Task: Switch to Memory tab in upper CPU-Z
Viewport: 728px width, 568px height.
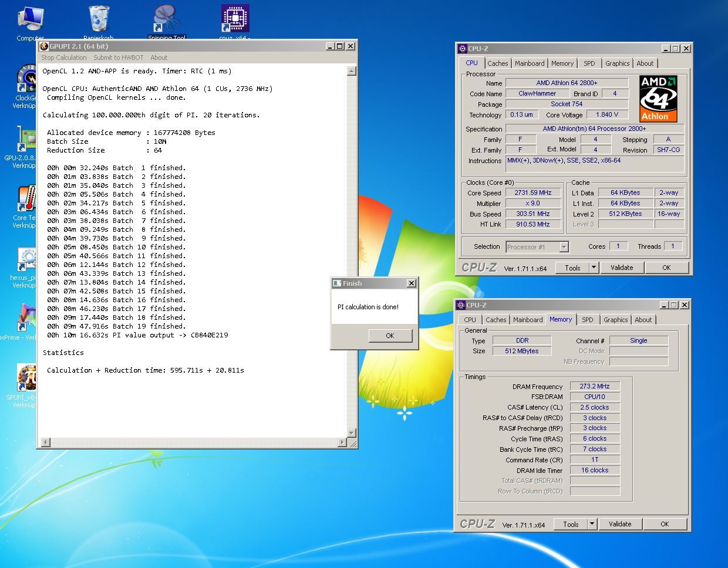Action: tap(562, 63)
